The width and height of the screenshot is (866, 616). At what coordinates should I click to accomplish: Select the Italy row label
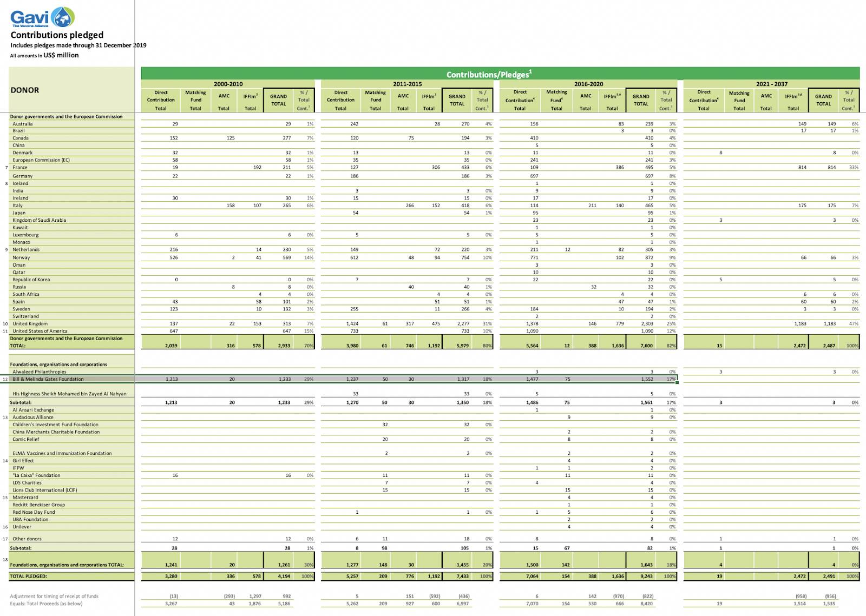[x=18, y=206]
